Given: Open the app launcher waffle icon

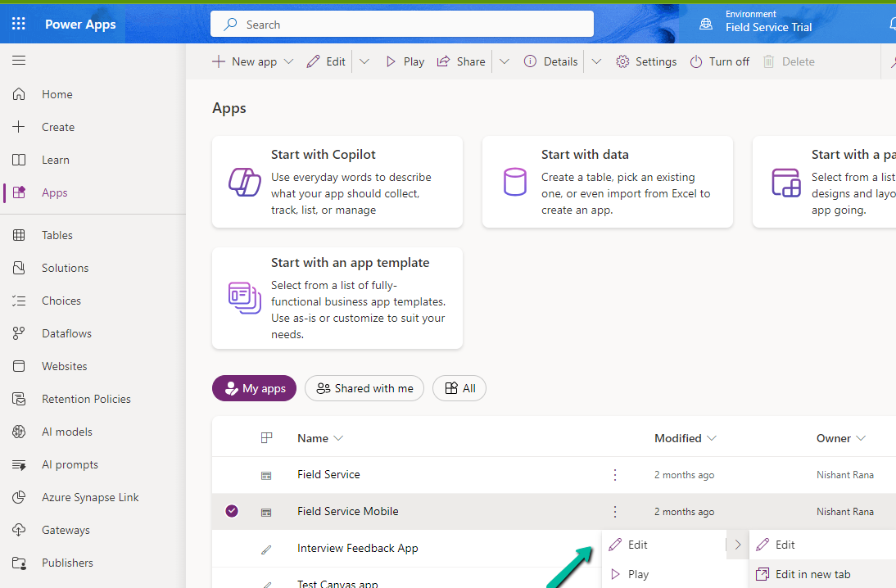Looking at the screenshot, I should [x=19, y=24].
